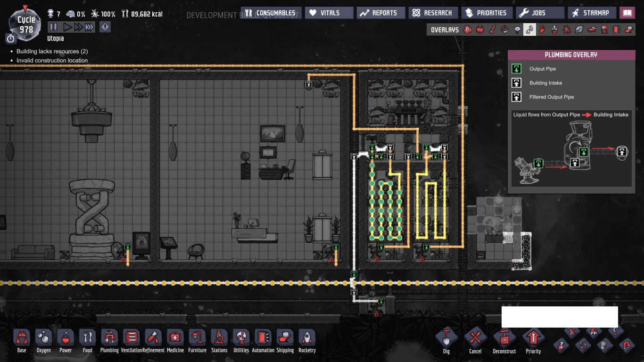Screen dimensions: 644x362
Task: Open the Furniture build category
Action: point(197,341)
